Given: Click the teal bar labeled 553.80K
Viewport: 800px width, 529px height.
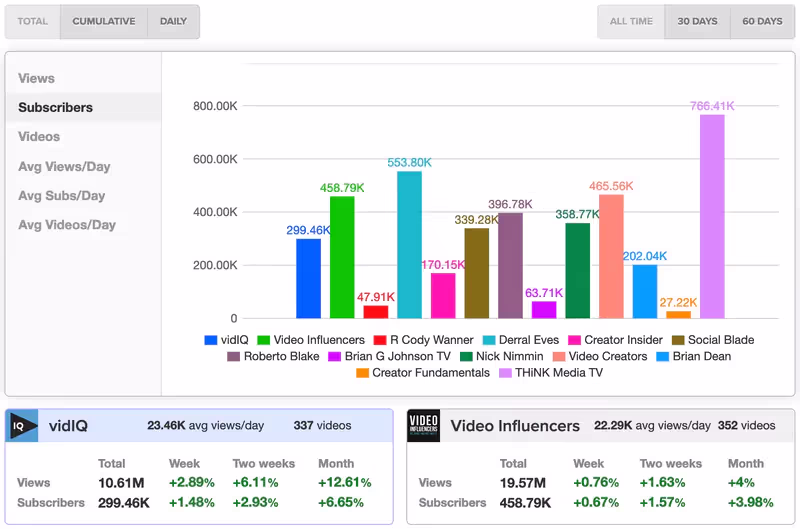Looking at the screenshot, I should (x=409, y=245).
